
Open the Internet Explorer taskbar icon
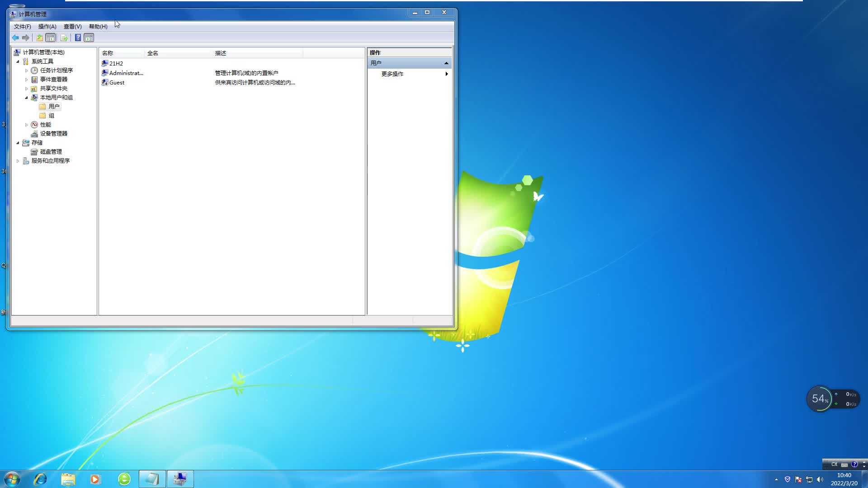click(x=40, y=479)
